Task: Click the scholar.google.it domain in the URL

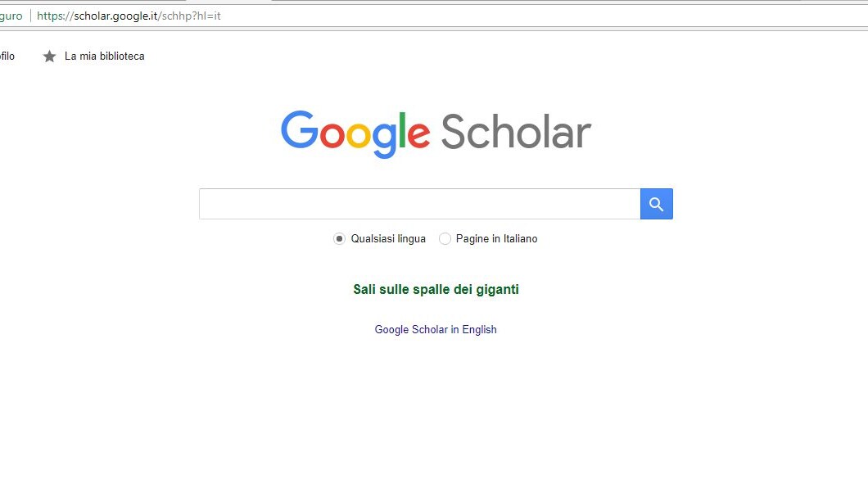Action: 115,16
